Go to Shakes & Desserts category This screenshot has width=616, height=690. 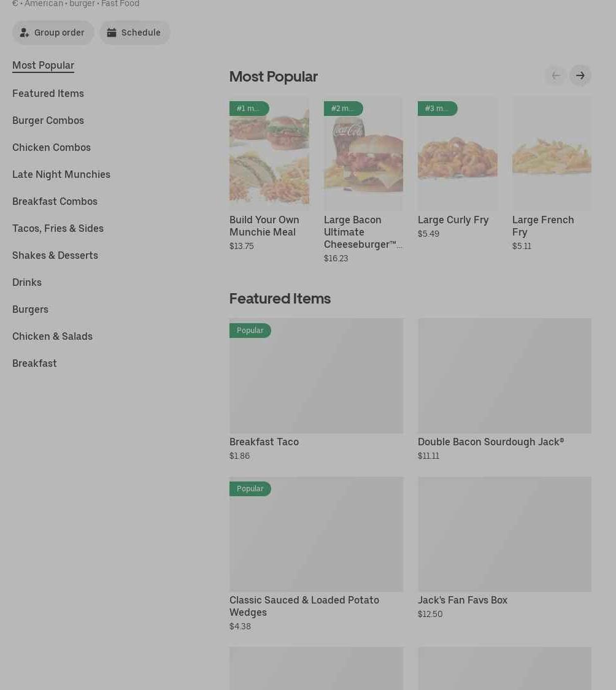55,256
